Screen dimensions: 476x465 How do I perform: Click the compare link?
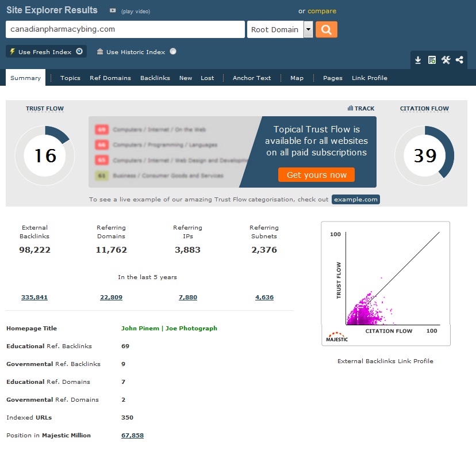pyautogui.click(x=322, y=11)
